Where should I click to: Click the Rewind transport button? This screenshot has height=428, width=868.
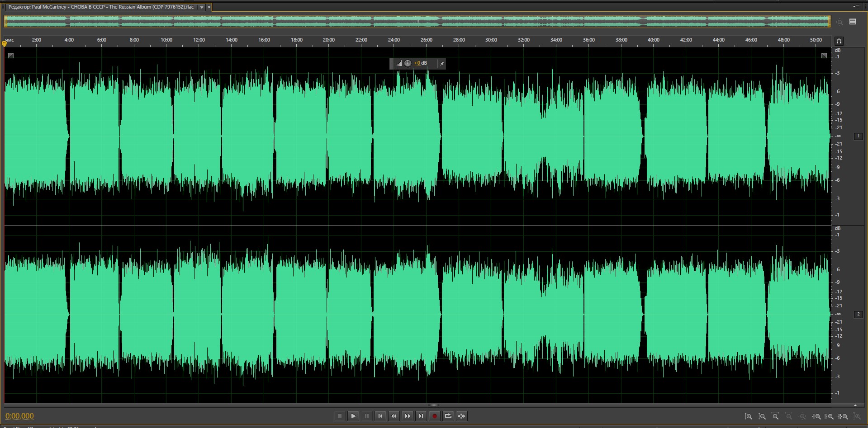click(394, 416)
